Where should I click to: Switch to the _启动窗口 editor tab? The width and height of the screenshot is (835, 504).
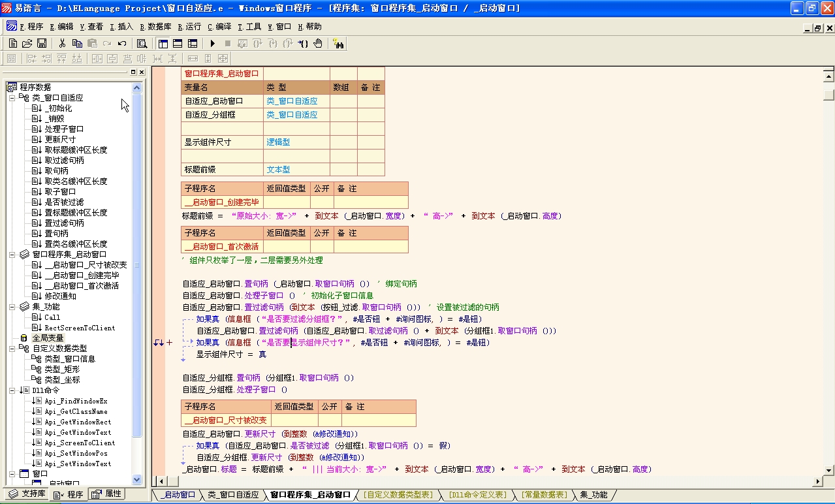(178, 495)
